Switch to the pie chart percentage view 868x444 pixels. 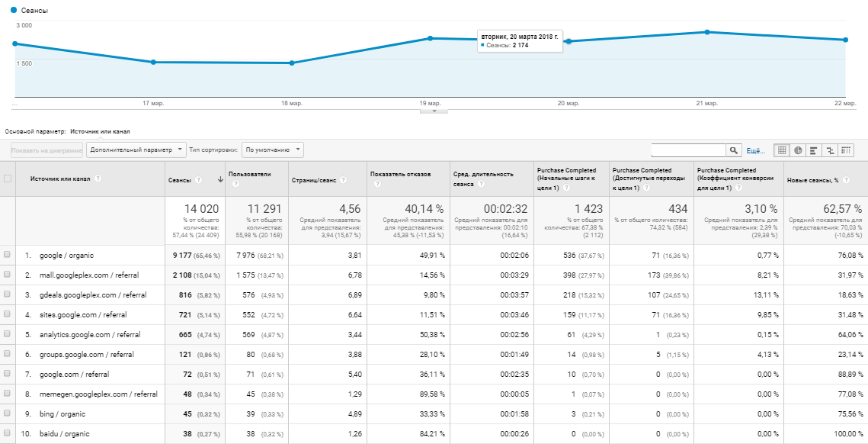pyautogui.click(x=798, y=151)
